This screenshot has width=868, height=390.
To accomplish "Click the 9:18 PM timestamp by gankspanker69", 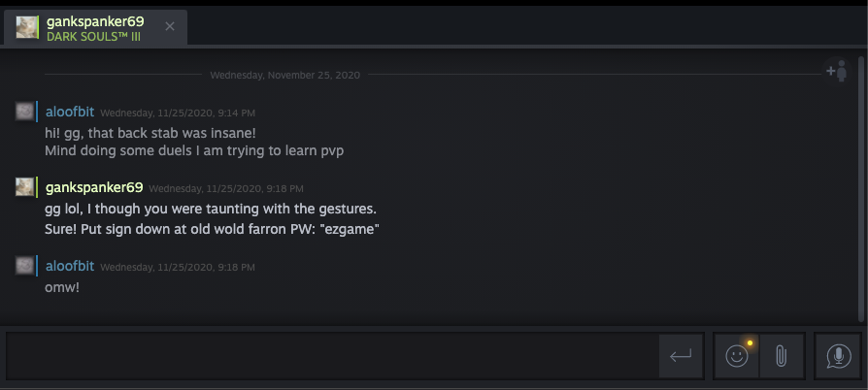I will pos(226,188).
